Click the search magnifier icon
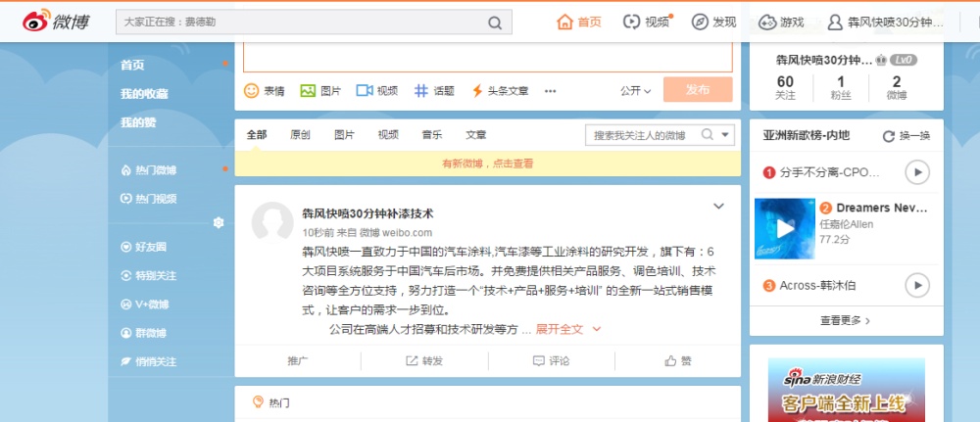 [x=496, y=23]
